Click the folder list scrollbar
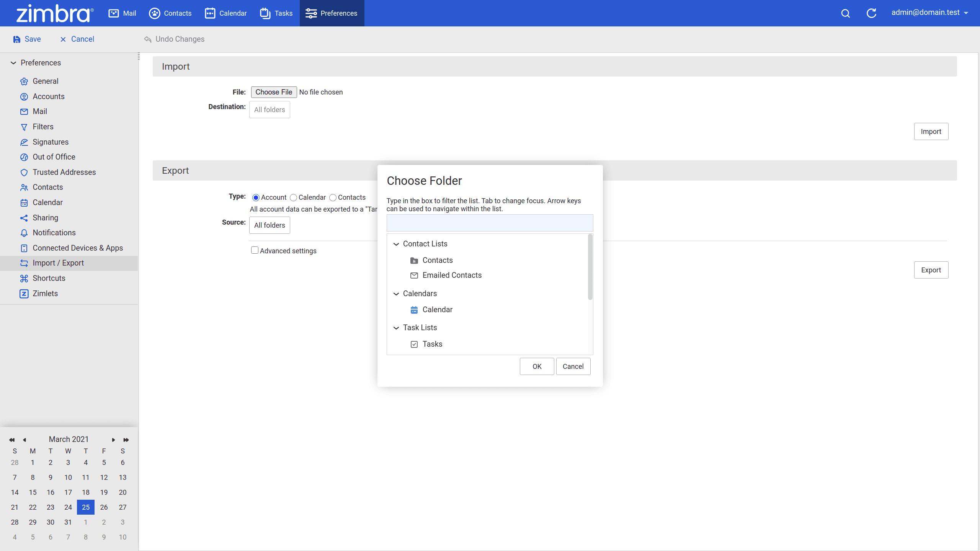The height and width of the screenshot is (551, 980). (590, 267)
